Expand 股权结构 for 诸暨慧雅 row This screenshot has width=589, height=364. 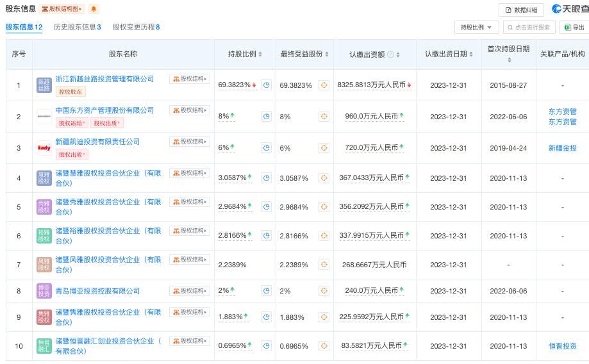190,173
